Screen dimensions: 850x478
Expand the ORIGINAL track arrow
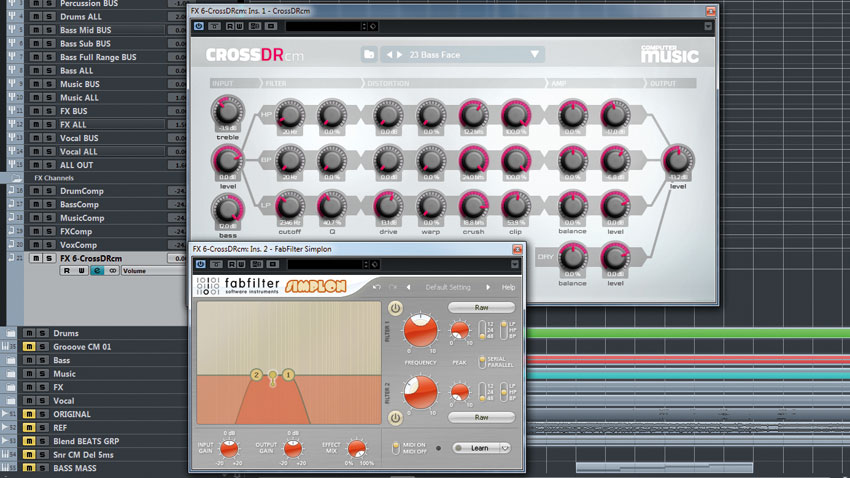point(4,414)
